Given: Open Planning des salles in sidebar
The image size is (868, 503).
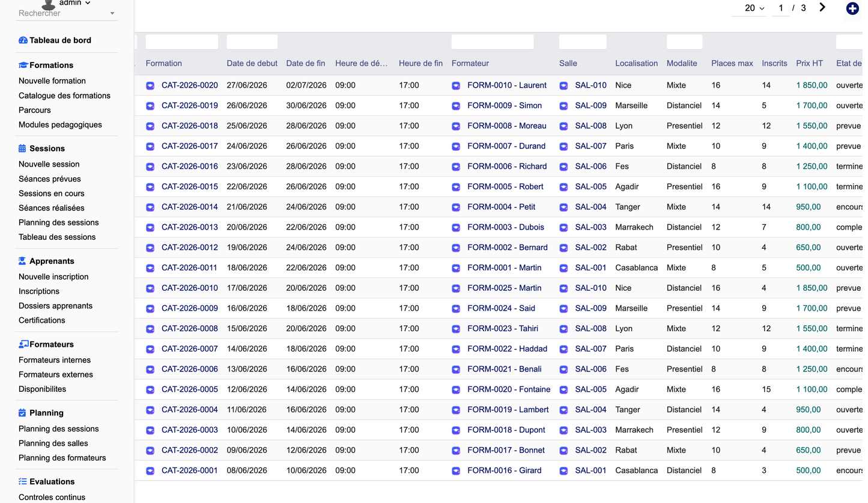Looking at the screenshot, I should tap(53, 443).
